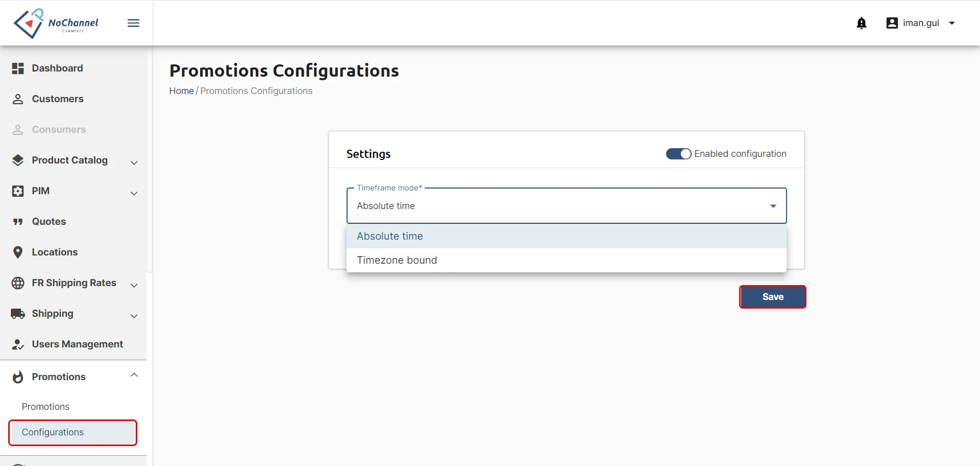The height and width of the screenshot is (466, 980).
Task: Open Users Management text in sidebar
Action: click(78, 344)
